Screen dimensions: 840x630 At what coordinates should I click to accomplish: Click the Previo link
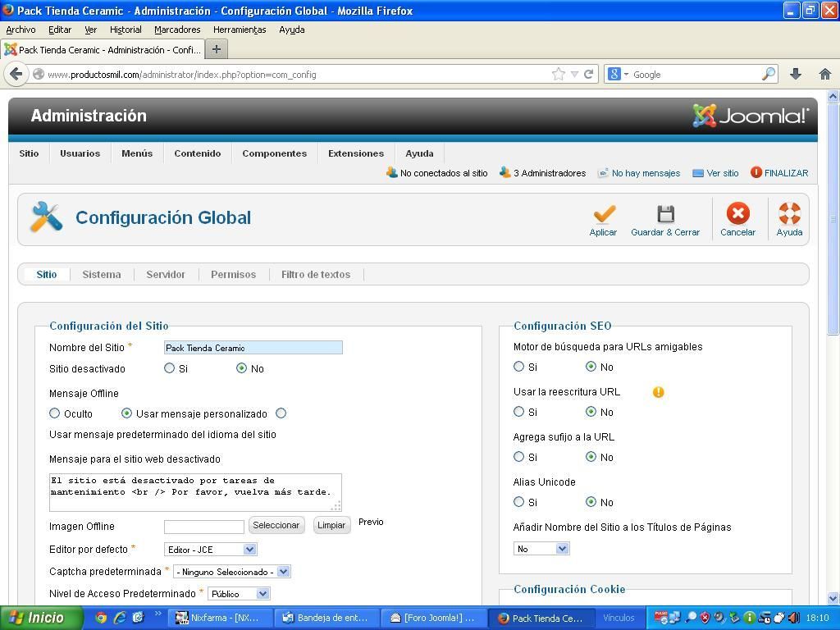click(371, 522)
